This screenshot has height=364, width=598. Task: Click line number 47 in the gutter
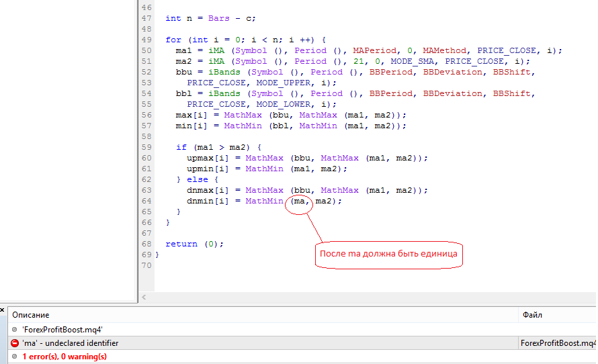tap(146, 18)
